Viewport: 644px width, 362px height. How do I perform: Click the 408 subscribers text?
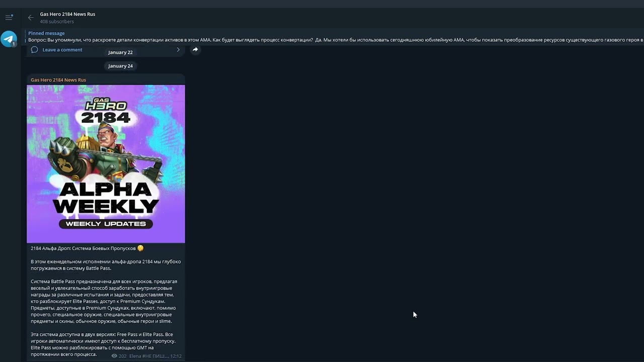click(x=57, y=22)
